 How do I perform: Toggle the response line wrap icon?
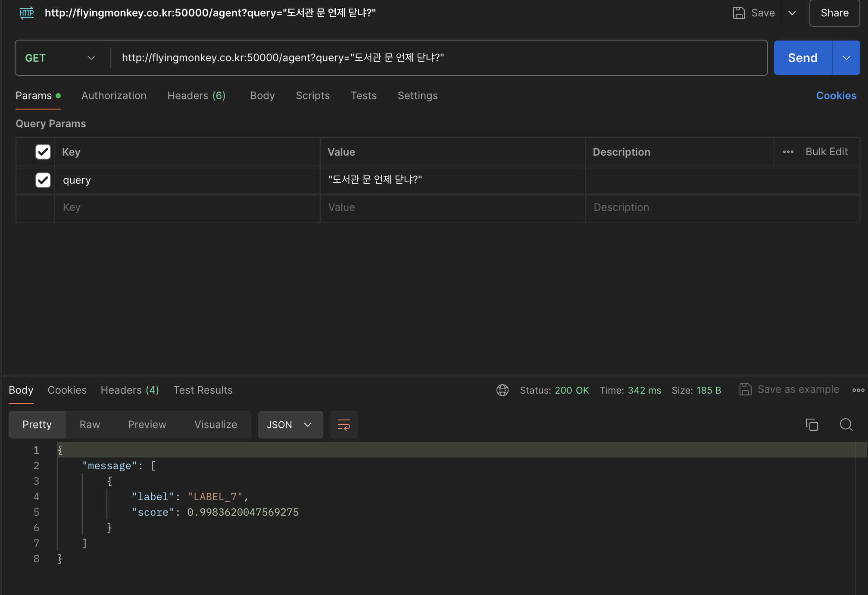tap(343, 425)
